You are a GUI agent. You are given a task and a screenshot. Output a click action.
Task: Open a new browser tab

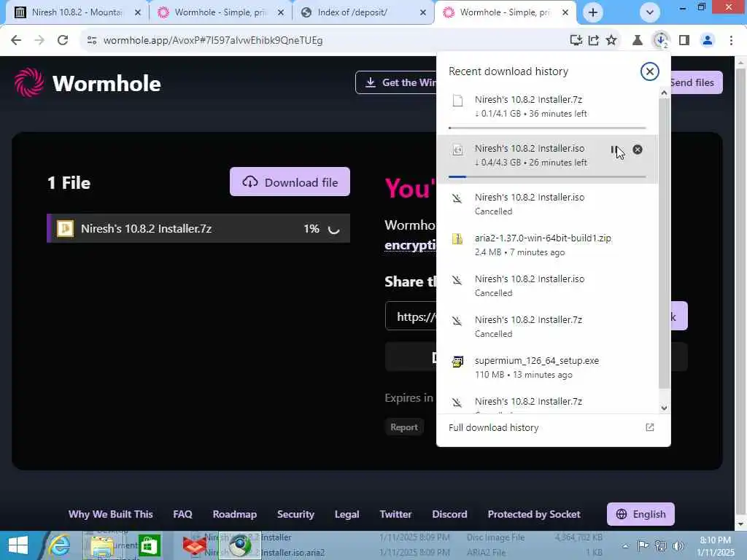pyautogui.click(x=592, y=12)
